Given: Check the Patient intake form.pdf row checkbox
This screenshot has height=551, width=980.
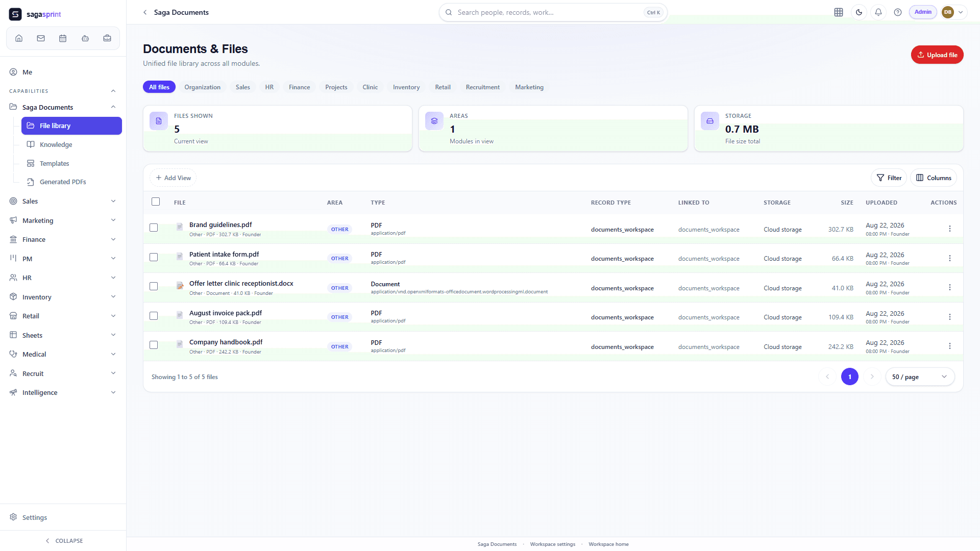Looking at the screenshot, I should pos(154,257).
